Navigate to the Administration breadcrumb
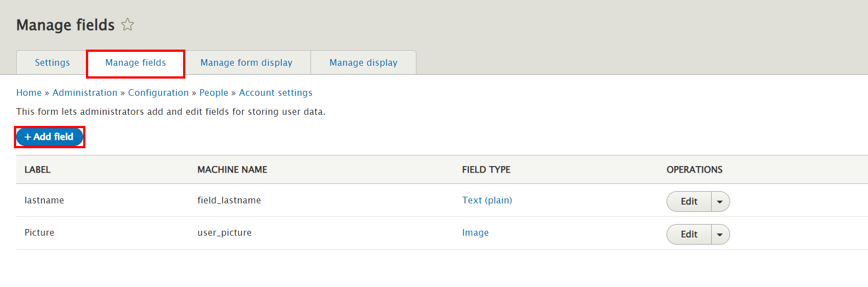868x287 pixels. (x=85, y=93)
